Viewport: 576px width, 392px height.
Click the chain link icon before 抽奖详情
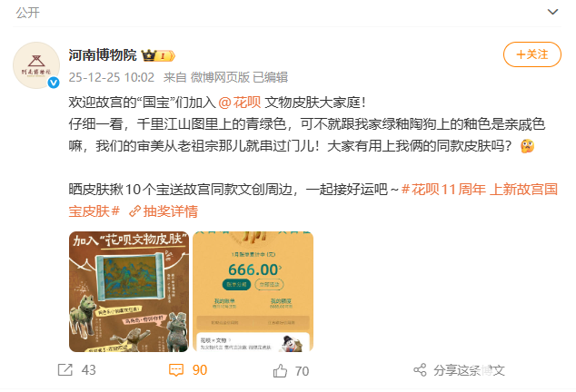point(134,211)
